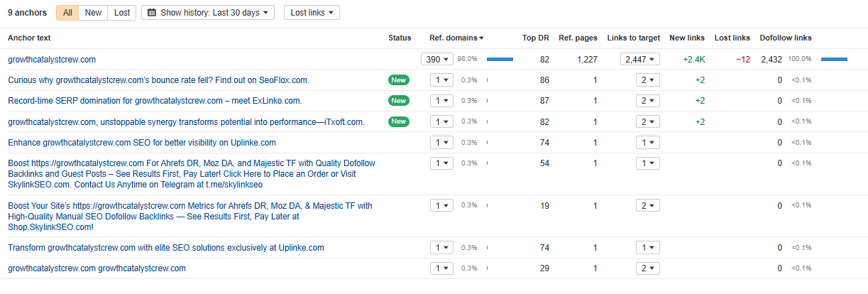
Task: Click the blue Dofollow links 100% bar
Action: tap(834, 60)
